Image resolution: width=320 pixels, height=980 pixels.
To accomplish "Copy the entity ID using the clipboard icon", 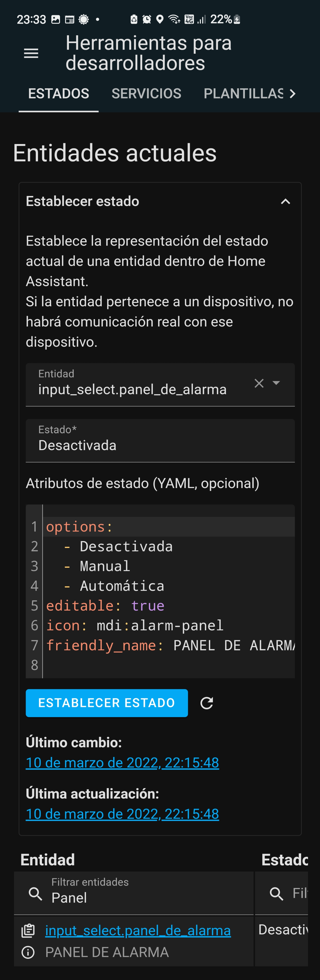I will [x=29, y=930].
